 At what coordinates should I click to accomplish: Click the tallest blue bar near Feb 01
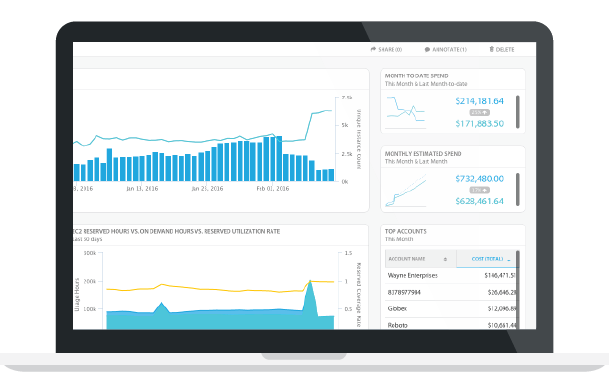tap(279, 159)
